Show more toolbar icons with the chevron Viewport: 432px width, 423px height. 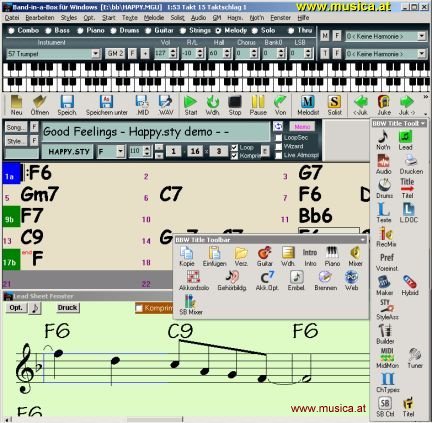pos(426,97)
